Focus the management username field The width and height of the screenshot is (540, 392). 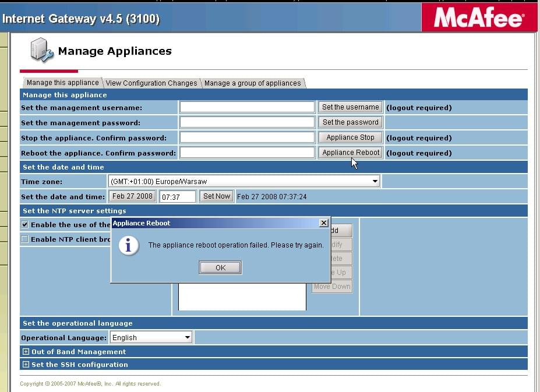(247, 107)
